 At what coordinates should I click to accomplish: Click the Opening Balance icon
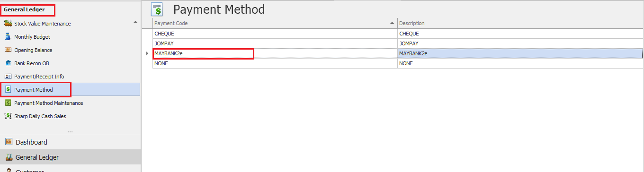click(8, 50)
